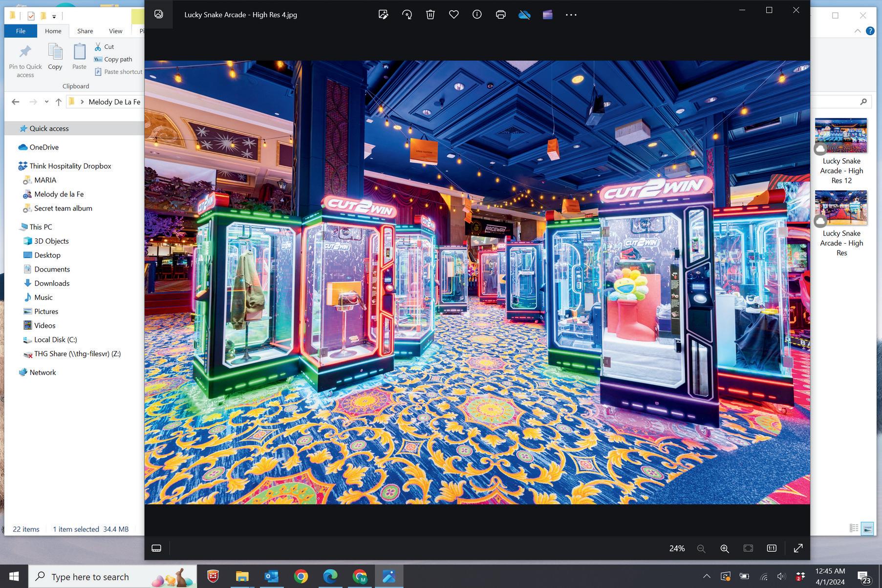View actual size with the 1:1 button
882x588 pixels.
[x=772, y=548]
